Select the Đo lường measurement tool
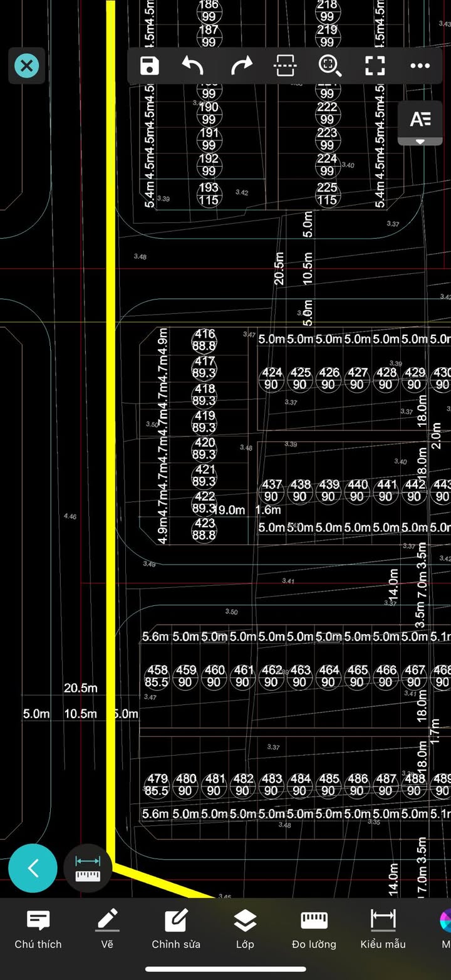The height and width of the screenshot is (980, 451). pyautogui.click(x=314, y=929)
